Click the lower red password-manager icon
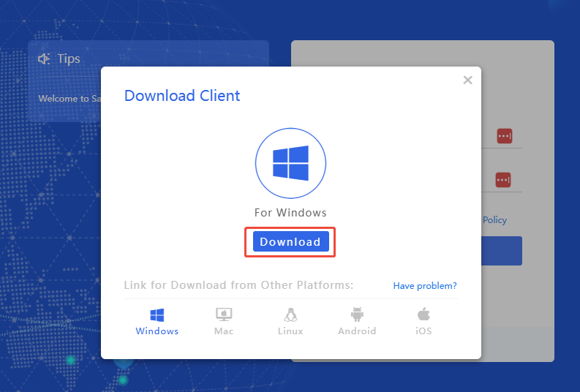Screen dimensions: 580x392 (503, 180)
